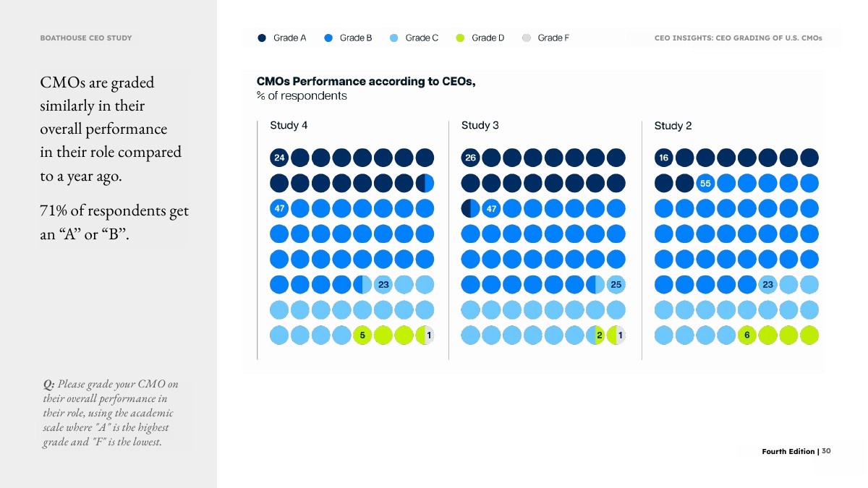Click the BOATHOUSE CEO STUDY header text
The width and height of the screenshot is (868, 488).
click(x=86, y=38)
